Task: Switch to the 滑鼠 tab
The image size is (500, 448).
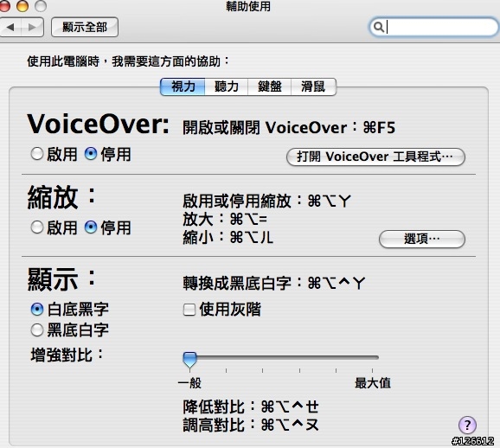Action: 313,86
